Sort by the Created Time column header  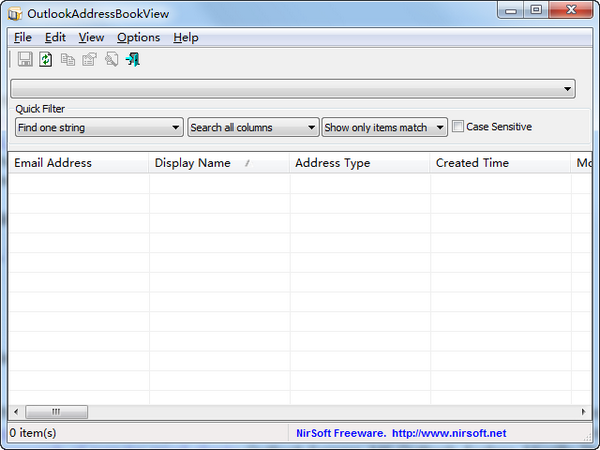pyautogui.click(x=472, y=163)
